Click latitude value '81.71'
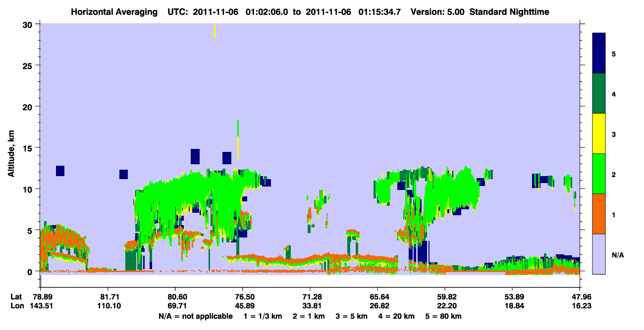 click(x=107, y=297)
